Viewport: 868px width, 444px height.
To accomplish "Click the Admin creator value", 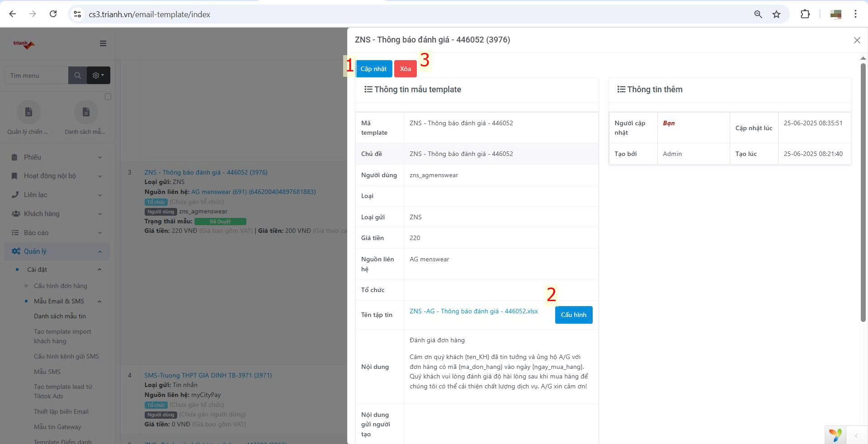I will tap(672, 154).
